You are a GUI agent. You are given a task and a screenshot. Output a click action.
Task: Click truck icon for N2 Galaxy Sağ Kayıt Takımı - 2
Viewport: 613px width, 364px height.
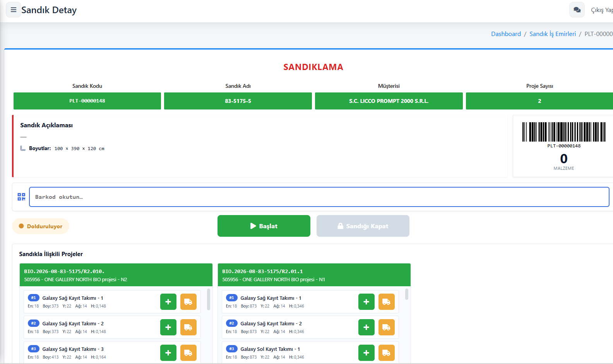pos(188,327)
